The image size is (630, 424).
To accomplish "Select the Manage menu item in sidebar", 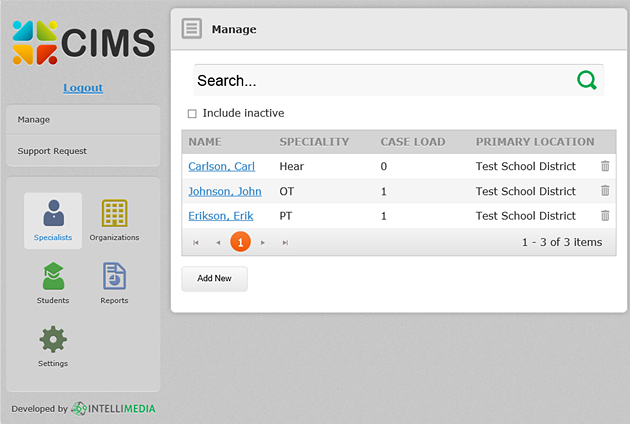I will [x=83, y=120].
